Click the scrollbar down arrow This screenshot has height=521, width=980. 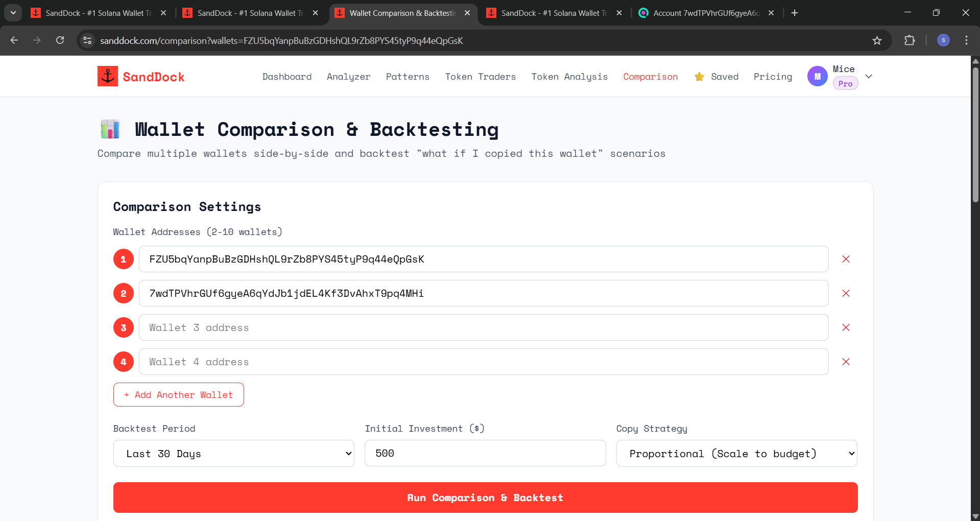coord(975,516)
